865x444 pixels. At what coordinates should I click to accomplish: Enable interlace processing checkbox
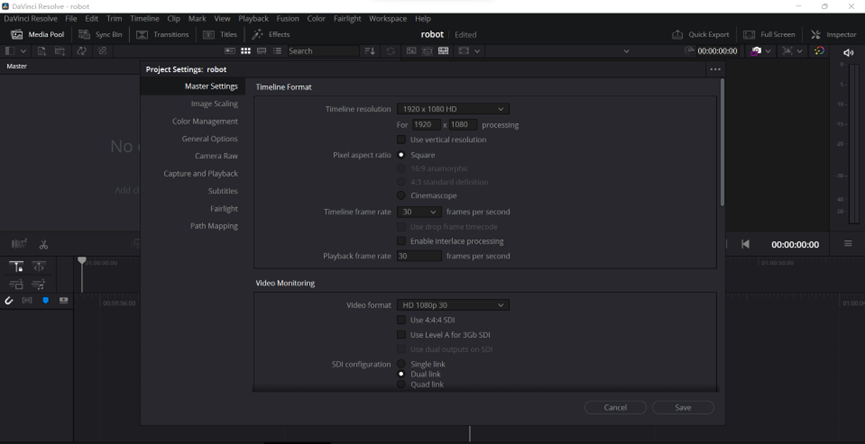click(x=401, y=241)
